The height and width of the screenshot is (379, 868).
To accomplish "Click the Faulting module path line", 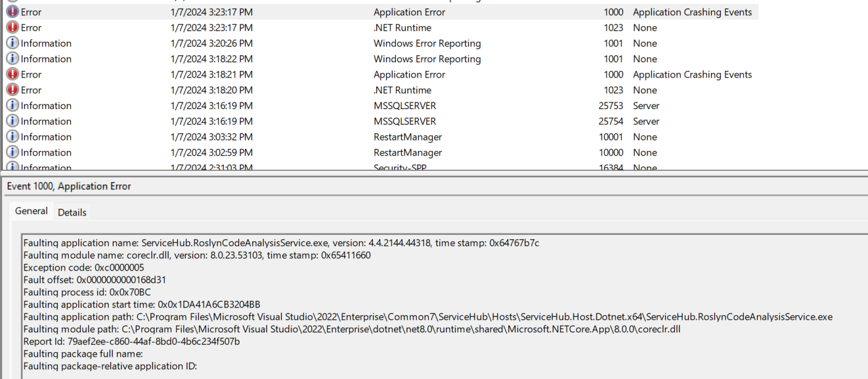I will click(352, 329).
